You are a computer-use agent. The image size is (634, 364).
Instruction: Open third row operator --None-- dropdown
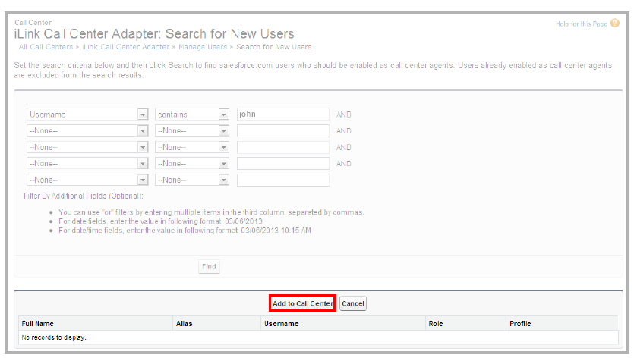pyautogui.click(x=192, y=147)
